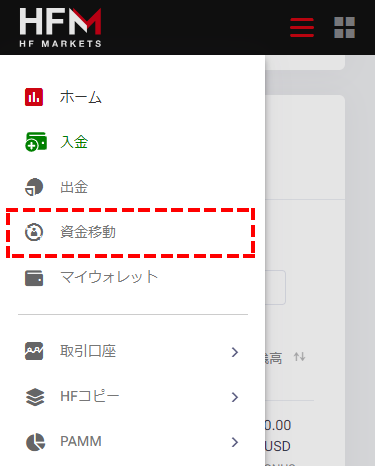Close the red hamburger menu
This screenshot has width=375, height=466.
coord(302,27)
